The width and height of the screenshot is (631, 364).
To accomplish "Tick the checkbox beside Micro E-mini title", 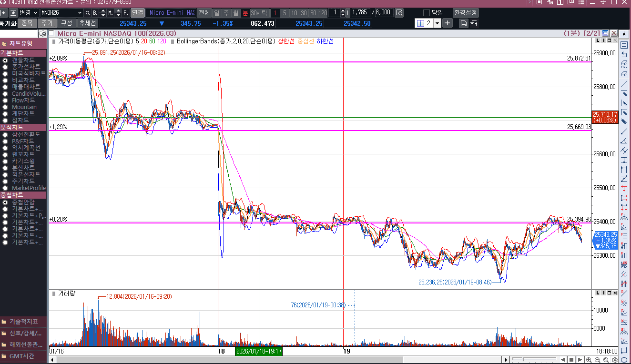I will (53, 33).
